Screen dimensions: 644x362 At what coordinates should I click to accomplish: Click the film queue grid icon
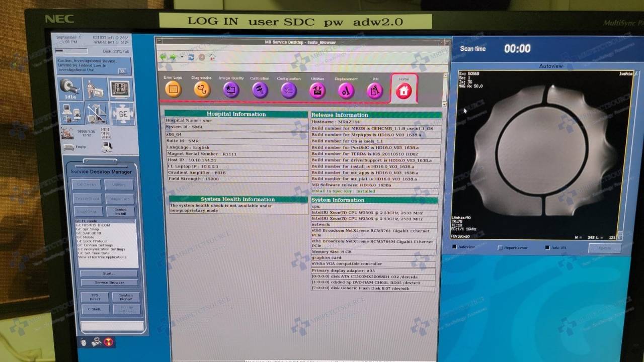(105, 133)
